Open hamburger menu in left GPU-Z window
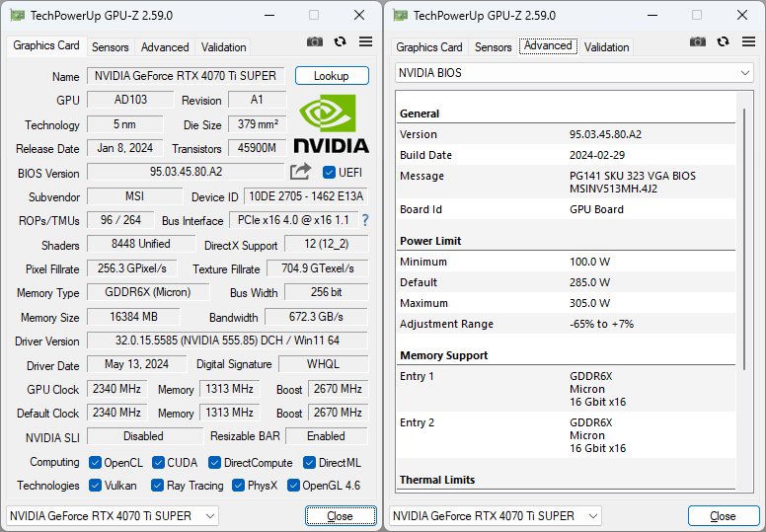766x532 pixels. 365,41
